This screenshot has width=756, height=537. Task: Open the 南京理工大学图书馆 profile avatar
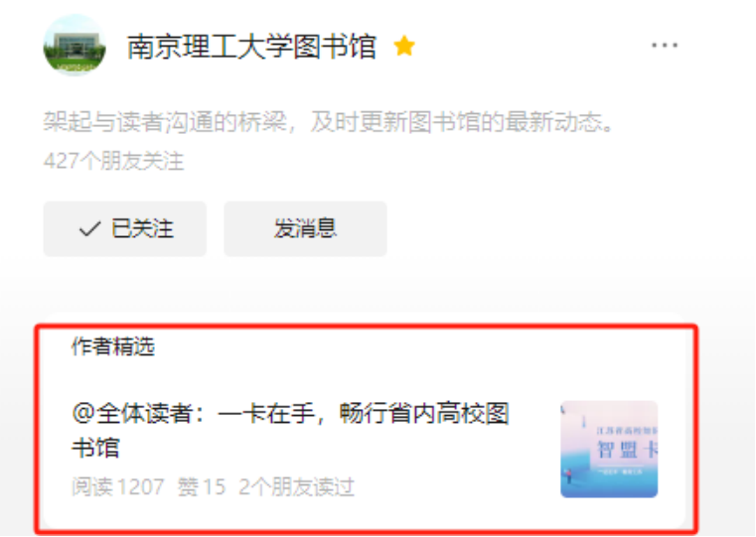coord(75,46)
